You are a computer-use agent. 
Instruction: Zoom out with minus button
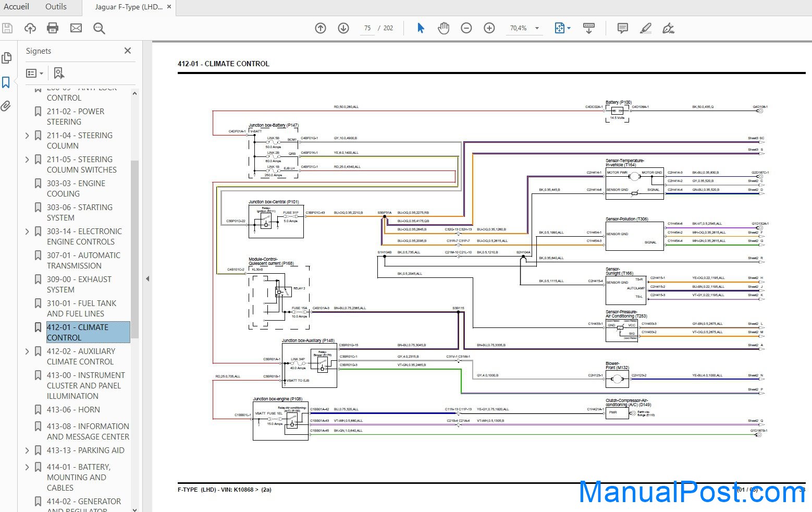coord(466,28)
